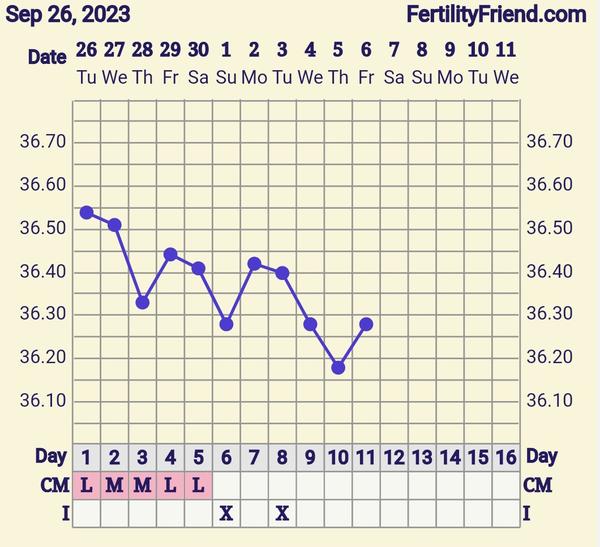
Task: Click the date header 11 We column
Action: click(x=506, y=62)
